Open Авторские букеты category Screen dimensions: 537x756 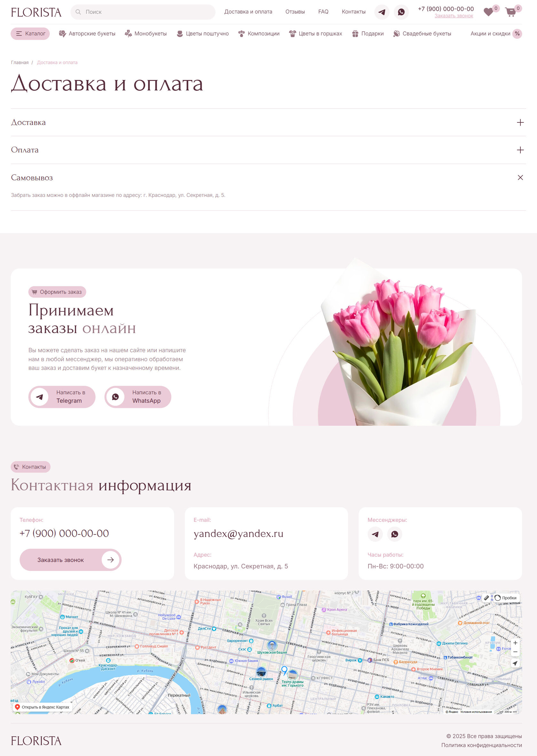click(87, 34)
